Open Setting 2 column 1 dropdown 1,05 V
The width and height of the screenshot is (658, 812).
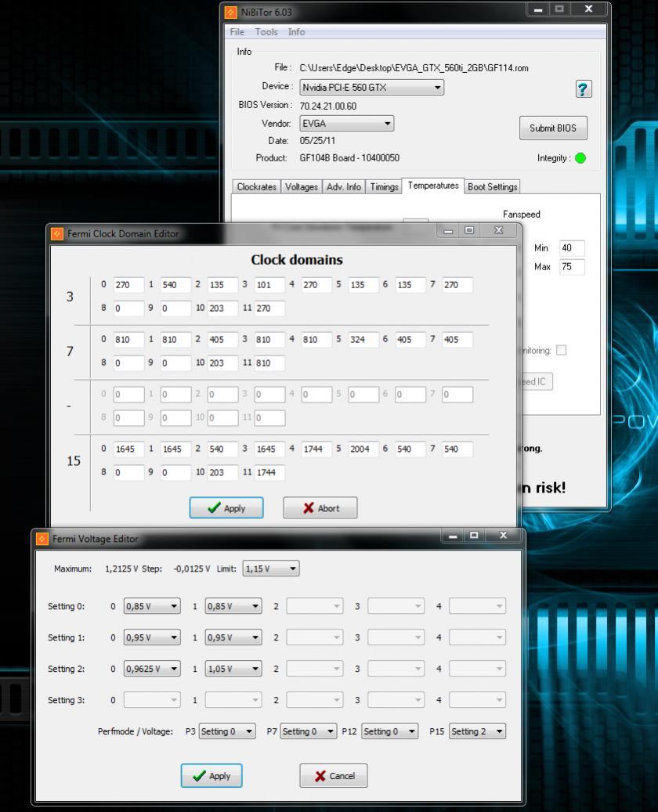point(233,669)
